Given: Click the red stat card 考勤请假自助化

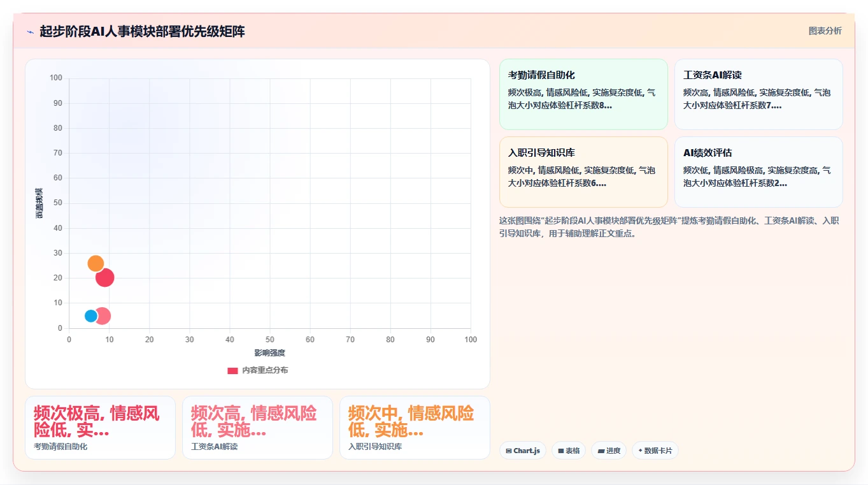Looking at the screenshot, I should pyautogui.click(x=100, y=428).
